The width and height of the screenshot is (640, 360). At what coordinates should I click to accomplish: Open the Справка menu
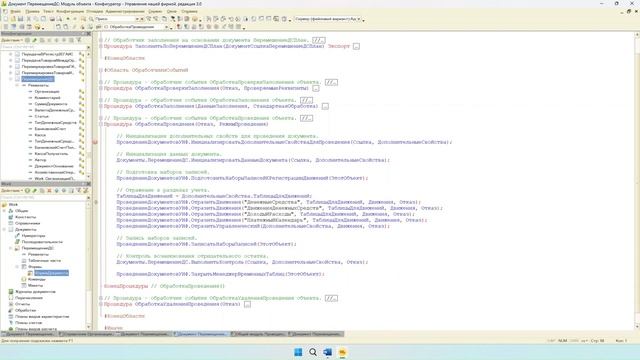pos(189,11)
